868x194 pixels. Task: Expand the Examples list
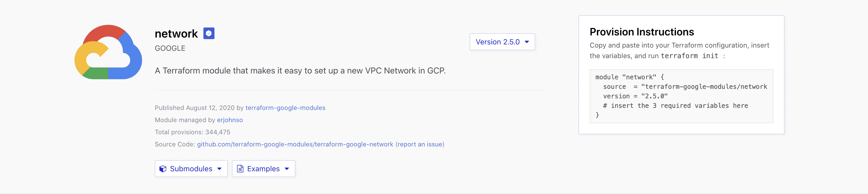tap(263, 169)
